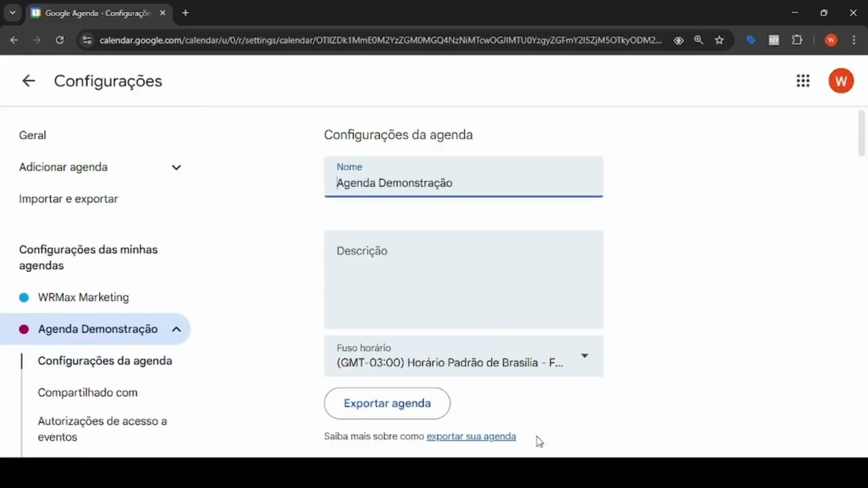Click the blue tag extension icon

[751, 40]
